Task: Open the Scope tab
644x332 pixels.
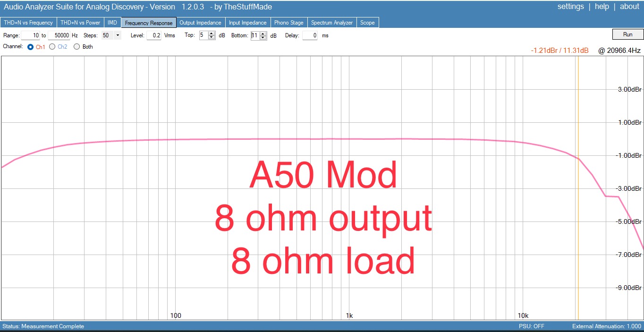Action: coord(367,23)
